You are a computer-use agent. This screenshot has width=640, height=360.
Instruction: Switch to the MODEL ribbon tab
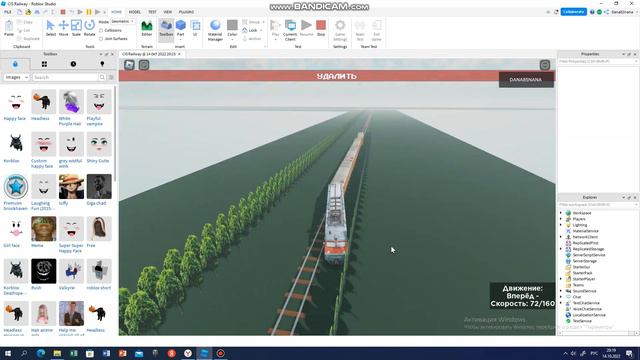(x=135, y=12)
